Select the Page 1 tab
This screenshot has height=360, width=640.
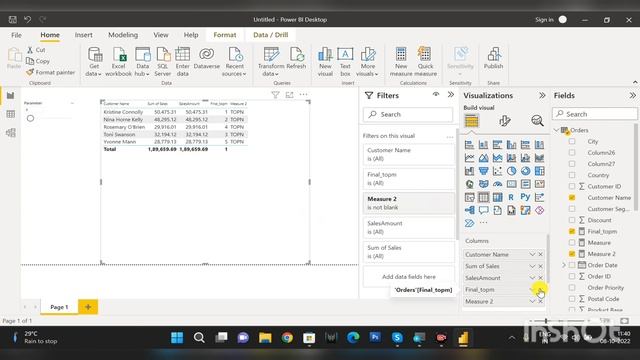pos(59,307)
